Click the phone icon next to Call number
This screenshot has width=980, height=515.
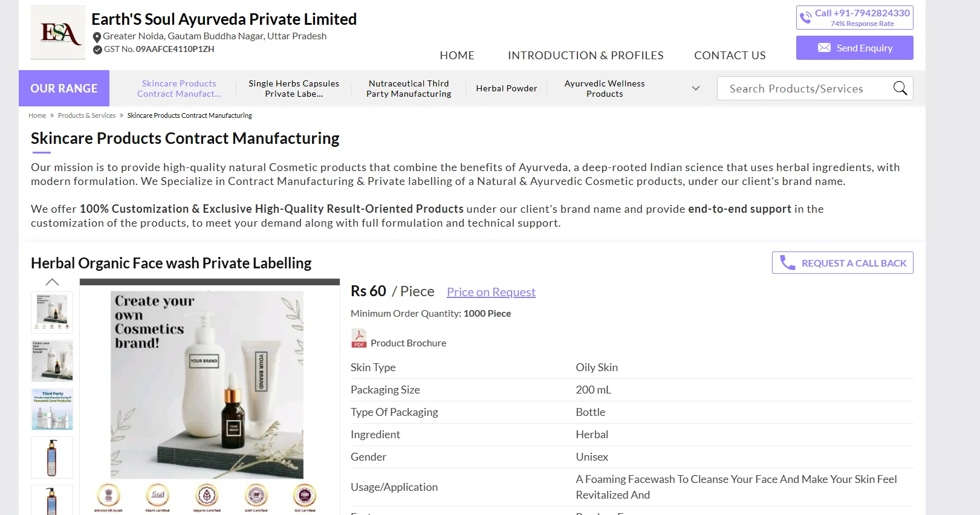click(806, 17)
